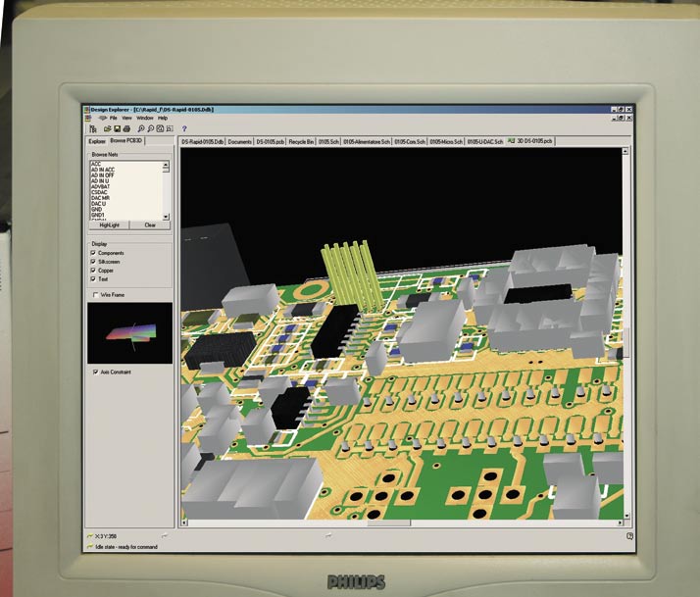Click the fit board view icon

(160, 128)
